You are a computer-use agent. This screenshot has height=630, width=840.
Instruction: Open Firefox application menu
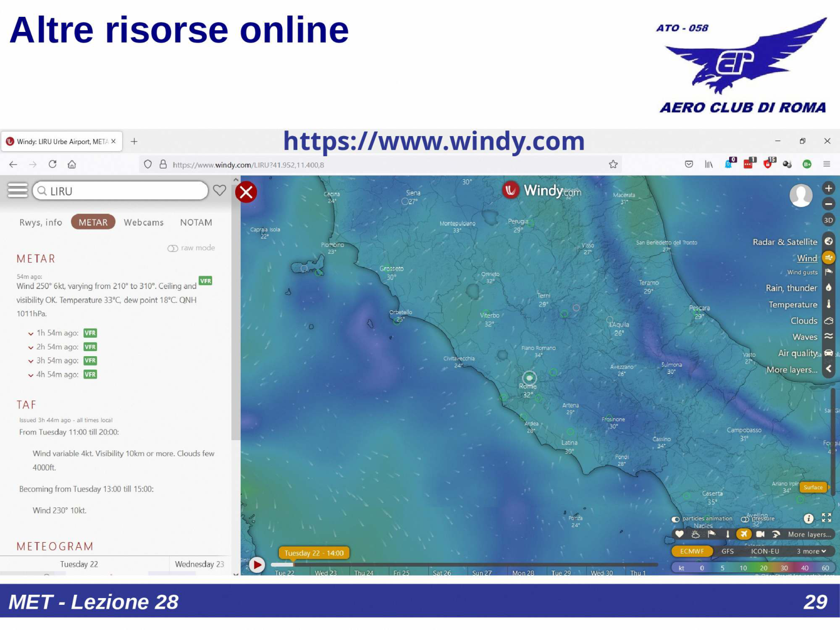coord(827,164)
